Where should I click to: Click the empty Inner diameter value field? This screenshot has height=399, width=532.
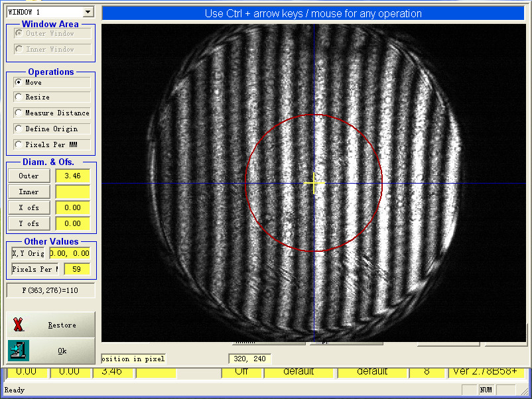click(x=72, y=192)
